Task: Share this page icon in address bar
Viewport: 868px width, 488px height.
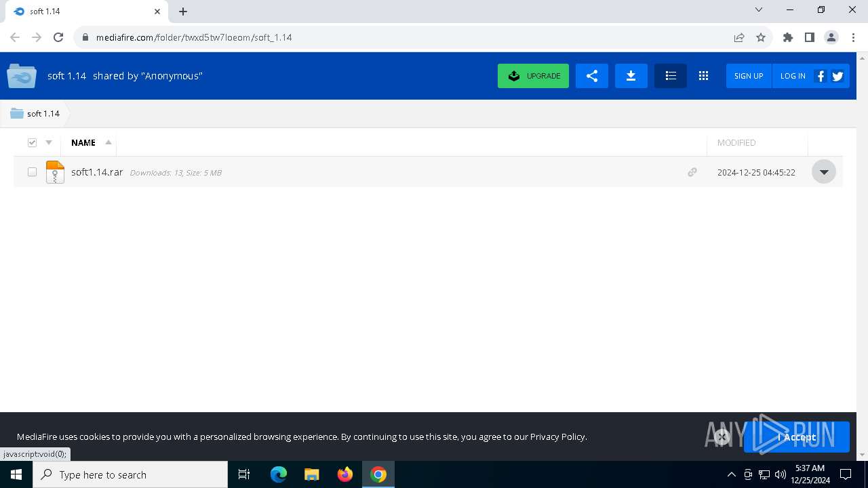Action: 739,37
